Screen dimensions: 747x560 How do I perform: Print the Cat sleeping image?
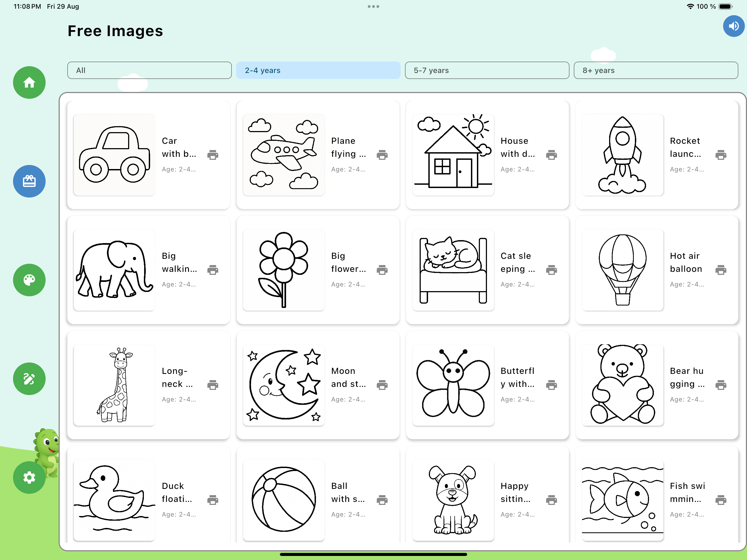click(x=552, y=270)
